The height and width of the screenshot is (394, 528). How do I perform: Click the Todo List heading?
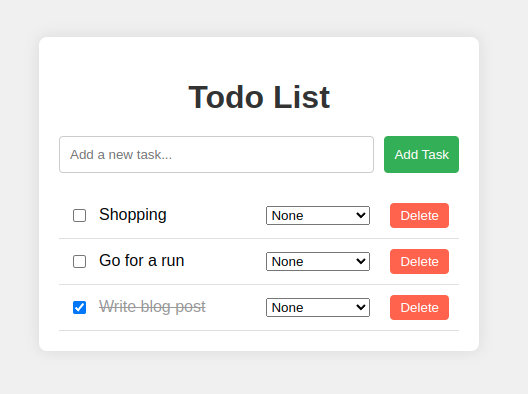(x=259, y=97)
